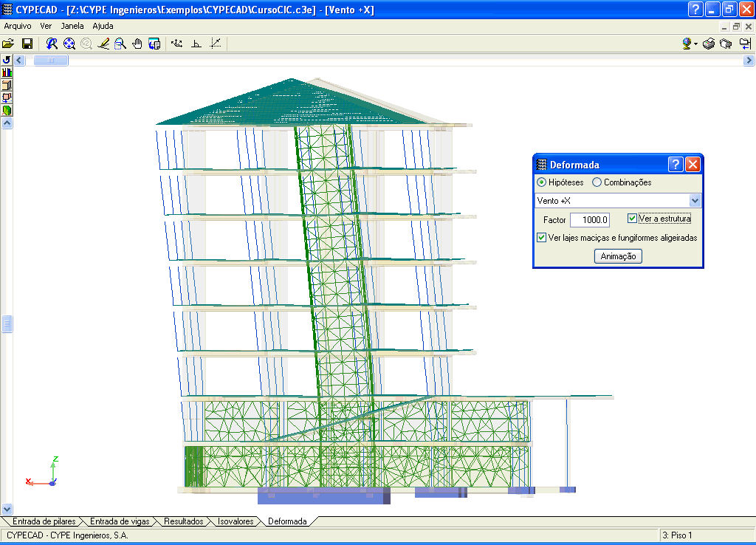
Task: Click the Animação button
Action: [618, 256]
